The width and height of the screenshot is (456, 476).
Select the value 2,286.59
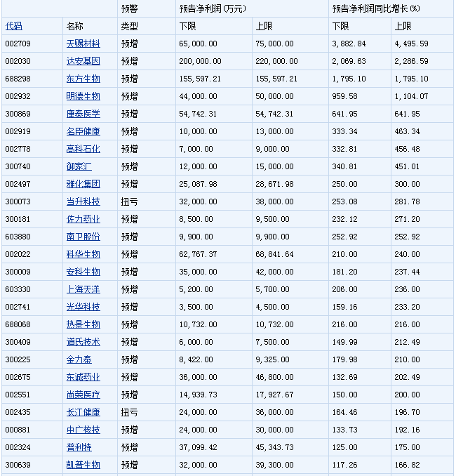pos(411,61)
